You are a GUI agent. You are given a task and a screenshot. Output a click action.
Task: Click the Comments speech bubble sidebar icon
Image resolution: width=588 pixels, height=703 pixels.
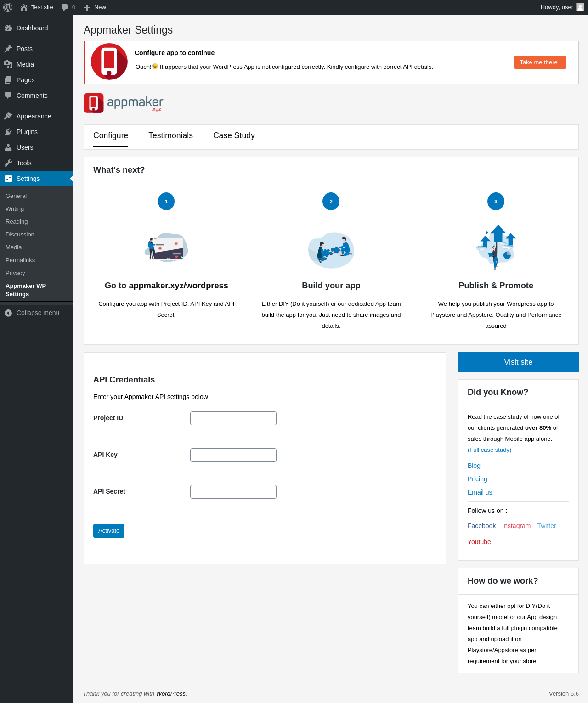[8, 96]
